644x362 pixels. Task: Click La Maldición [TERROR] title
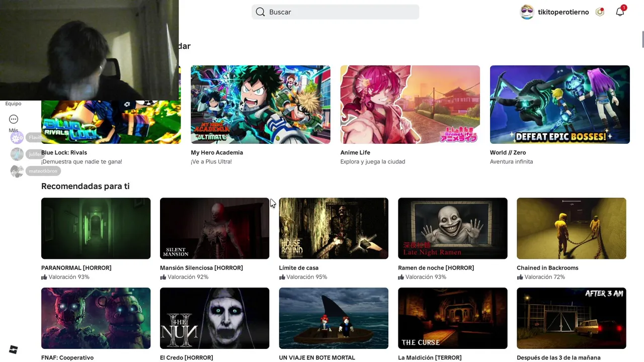(x=430, y=358)
